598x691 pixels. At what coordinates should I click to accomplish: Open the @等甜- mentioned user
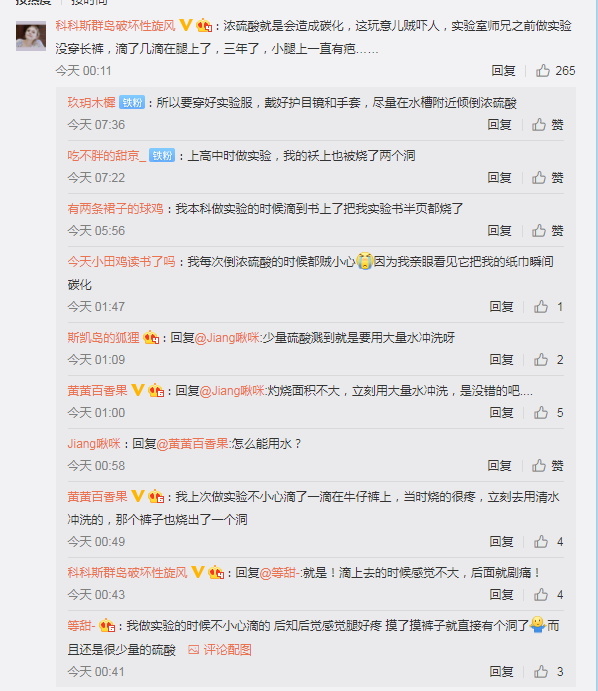[279, 572]
